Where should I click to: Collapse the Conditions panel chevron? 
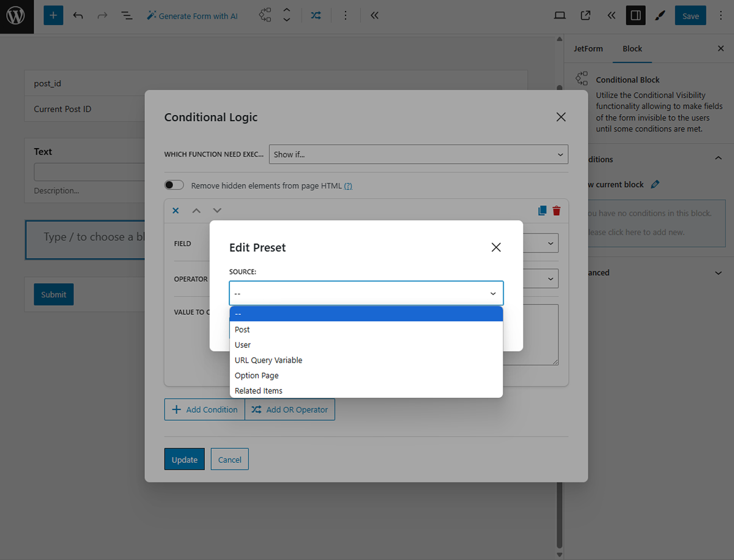click(x=718, y=157)
